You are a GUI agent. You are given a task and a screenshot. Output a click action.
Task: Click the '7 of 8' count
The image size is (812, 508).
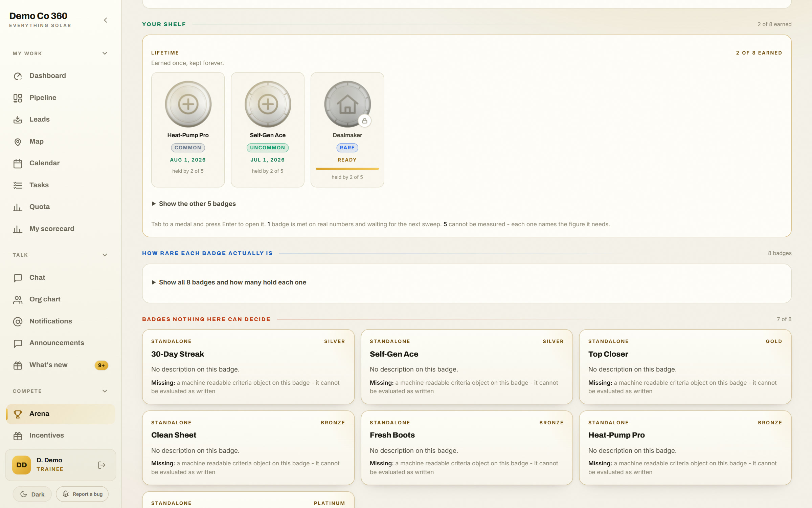point(784,319)
